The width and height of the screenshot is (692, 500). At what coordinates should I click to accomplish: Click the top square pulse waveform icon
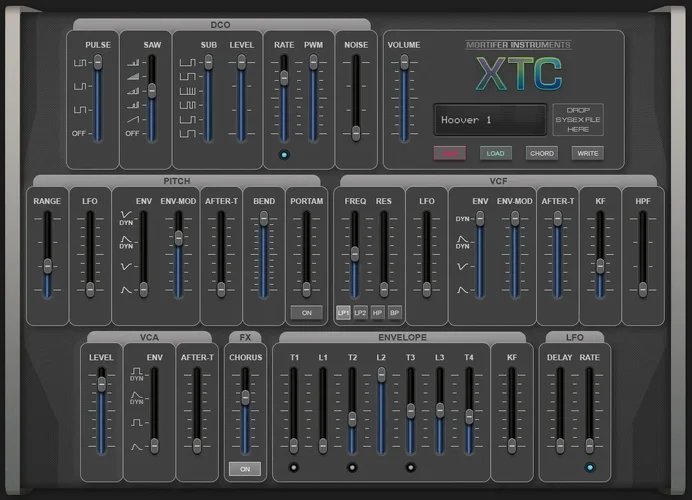click(x=80, y=63)
